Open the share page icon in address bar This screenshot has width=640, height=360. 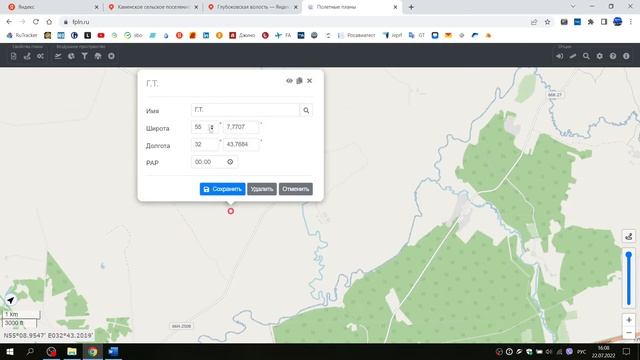[534, 22]
